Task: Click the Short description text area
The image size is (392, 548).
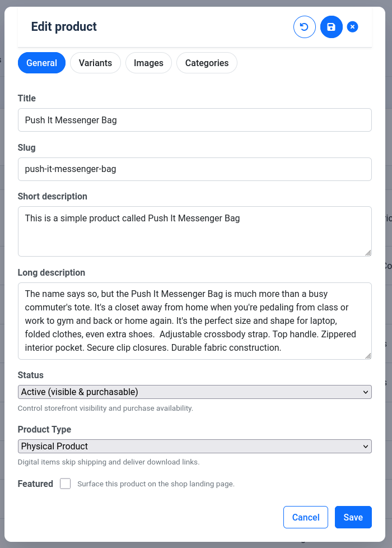Action: click(x=195, y=231)
